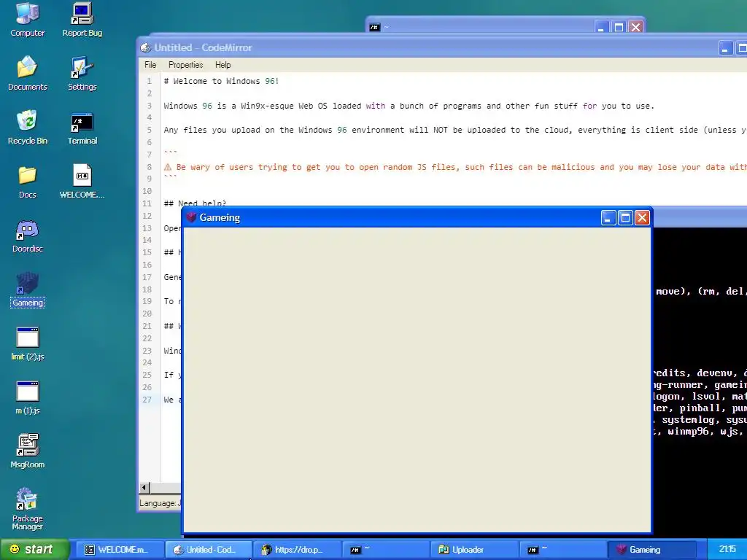
Task: Open the Report Bug shortcut
Action: [x=82, y=19]
